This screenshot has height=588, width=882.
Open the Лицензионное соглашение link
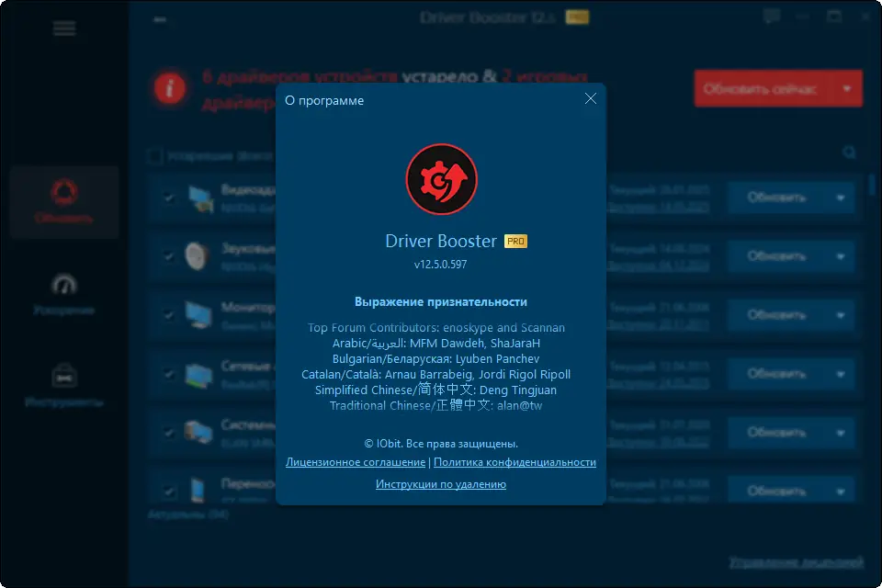(356, 462)
